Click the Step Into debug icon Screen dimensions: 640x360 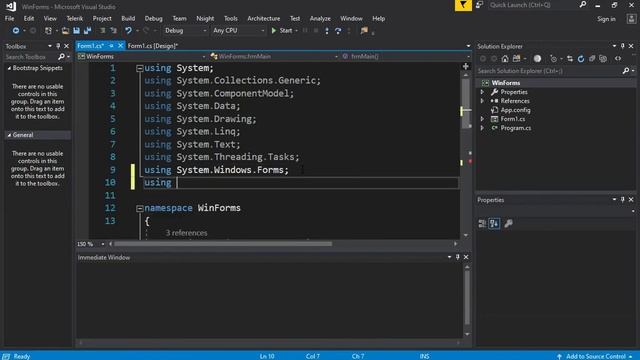pos(327,31)
